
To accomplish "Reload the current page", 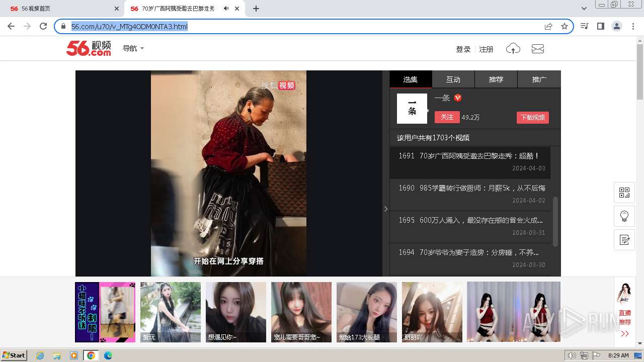I will coord(43,26).
